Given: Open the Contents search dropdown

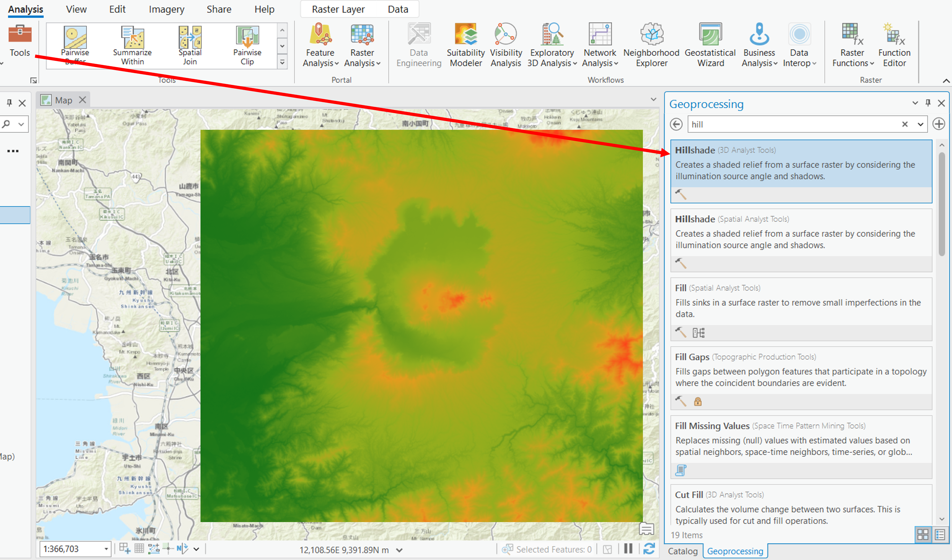Looking at the screenshot, I should [22, 124].
